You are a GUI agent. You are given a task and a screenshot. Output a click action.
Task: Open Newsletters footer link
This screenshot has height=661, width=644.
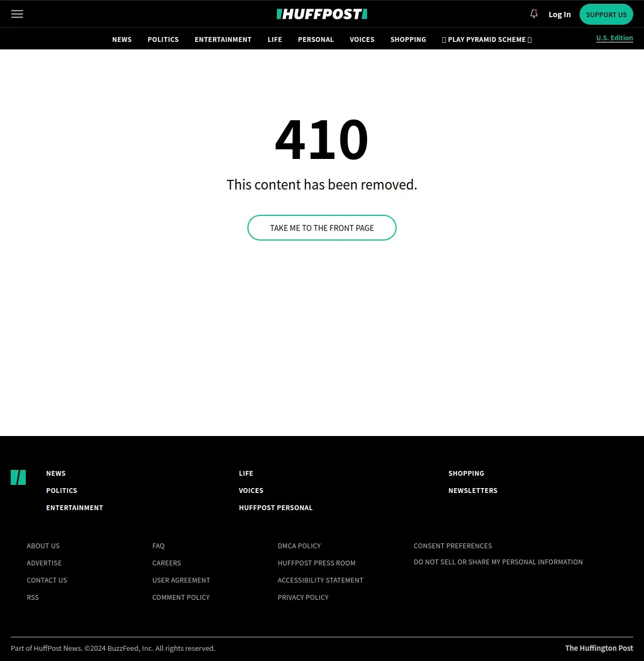[473, 490]
